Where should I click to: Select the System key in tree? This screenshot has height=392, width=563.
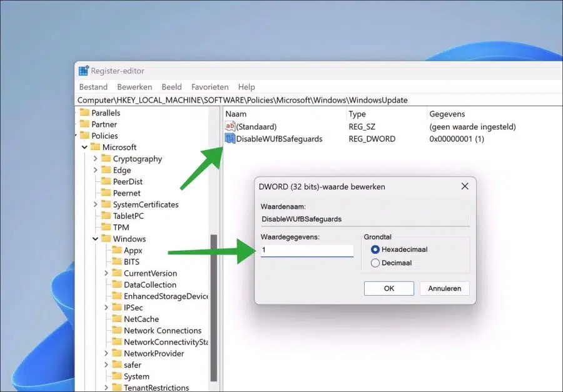(x=136, y=376)
